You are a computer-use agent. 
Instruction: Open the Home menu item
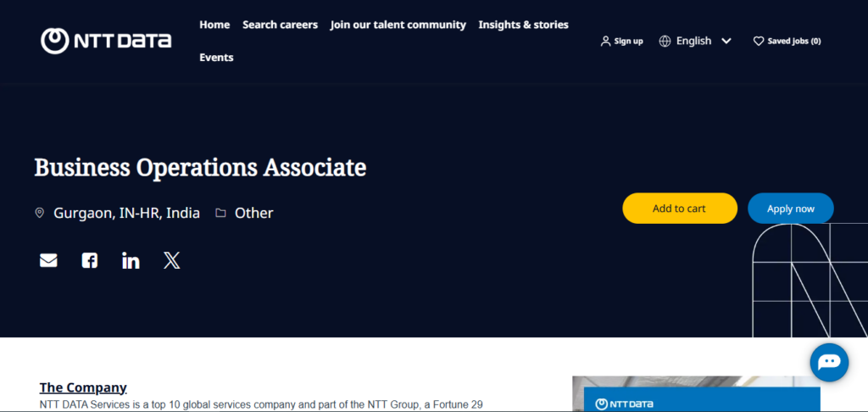tap(214, 25)
